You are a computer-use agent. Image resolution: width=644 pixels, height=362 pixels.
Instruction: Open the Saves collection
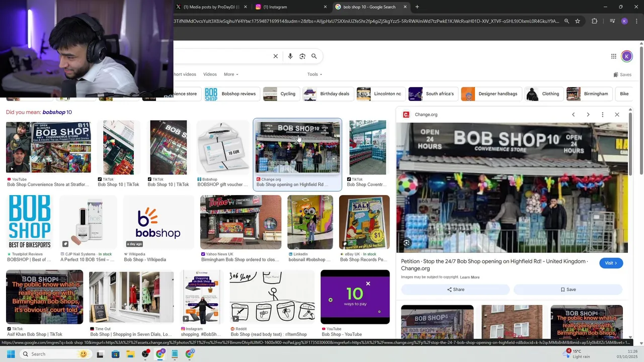tap(622, 74)
